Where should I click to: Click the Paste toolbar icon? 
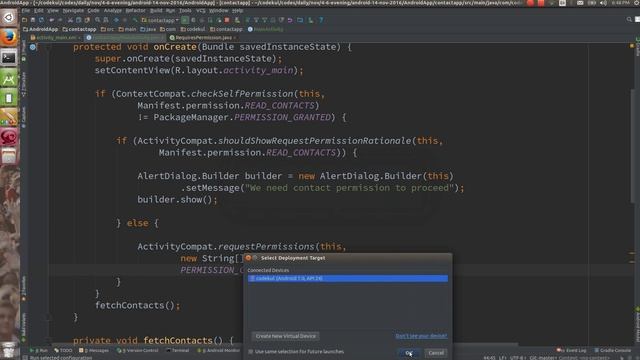click(x=87, y=20)
